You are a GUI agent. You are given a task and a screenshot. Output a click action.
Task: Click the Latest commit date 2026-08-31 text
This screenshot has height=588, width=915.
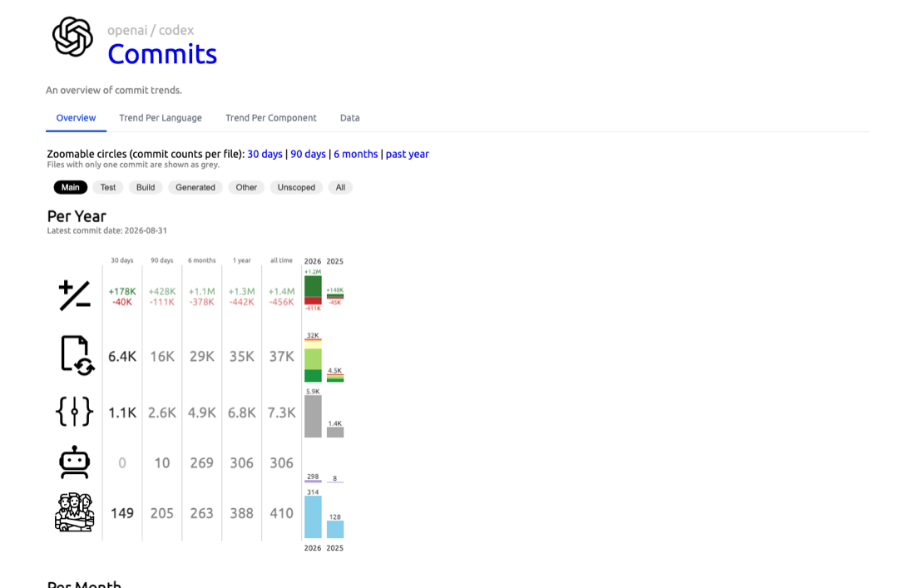[106, 230]
